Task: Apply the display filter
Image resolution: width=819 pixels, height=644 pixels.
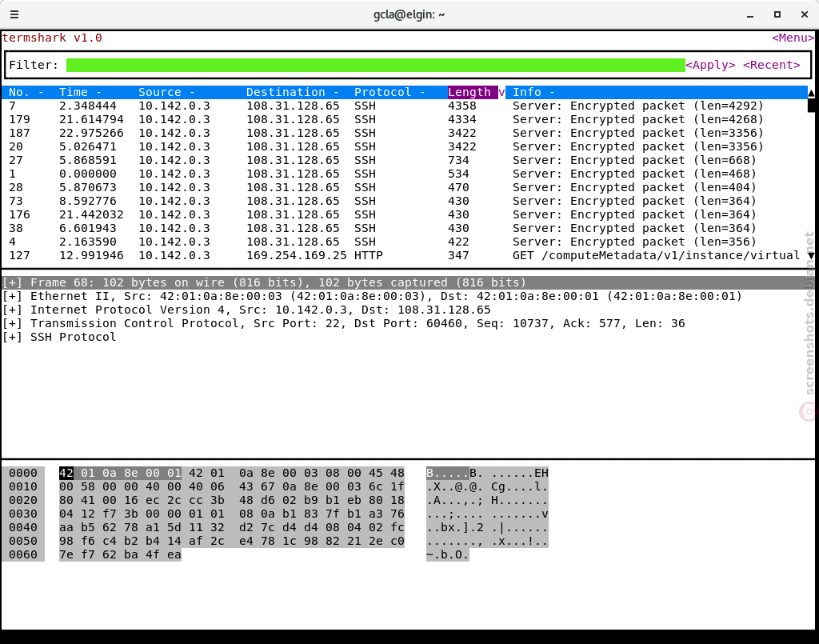Action: [x=710, y=65]
